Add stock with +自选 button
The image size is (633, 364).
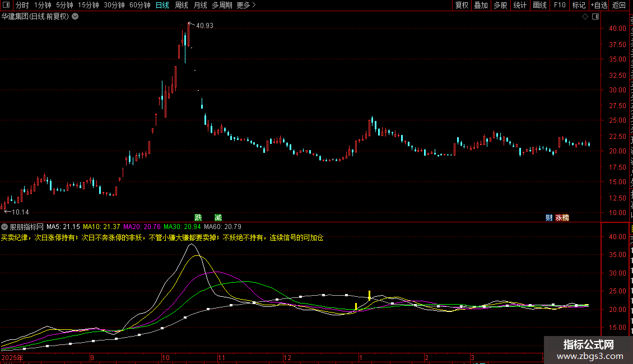click(x=599, y=5)
